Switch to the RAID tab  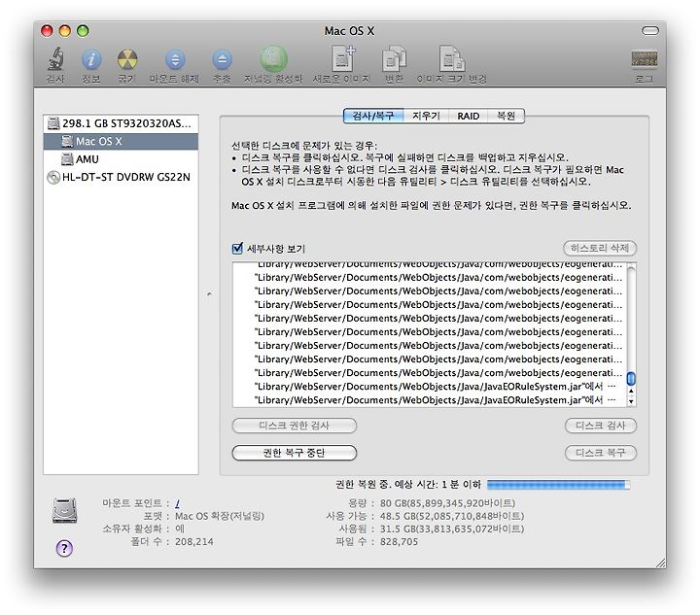(x=468, y=116)
